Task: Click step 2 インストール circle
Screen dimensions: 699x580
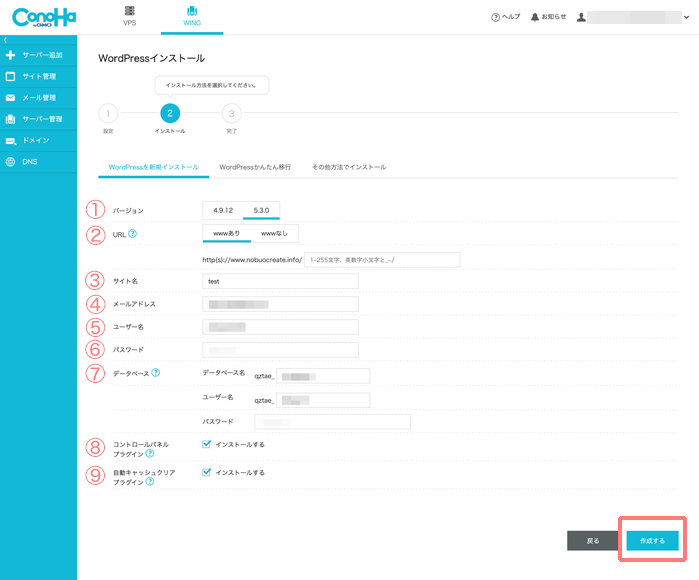Action: [170, 113]
